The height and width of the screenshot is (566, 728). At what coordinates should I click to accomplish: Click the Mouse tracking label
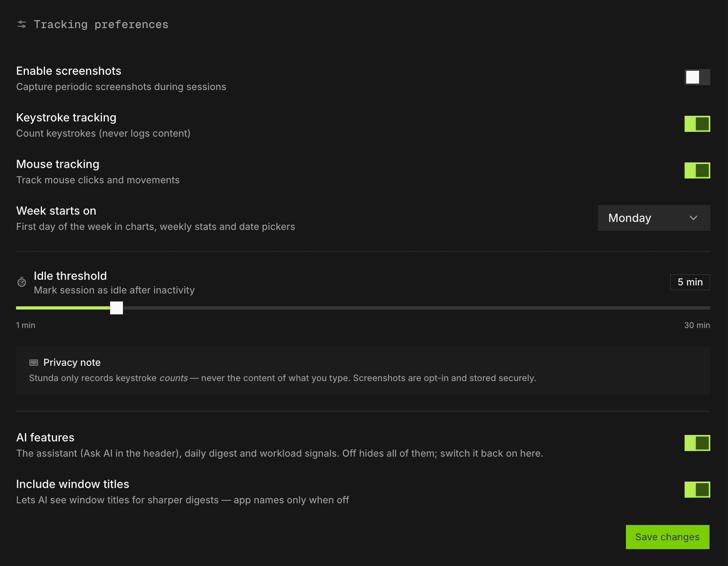point(58,164)
